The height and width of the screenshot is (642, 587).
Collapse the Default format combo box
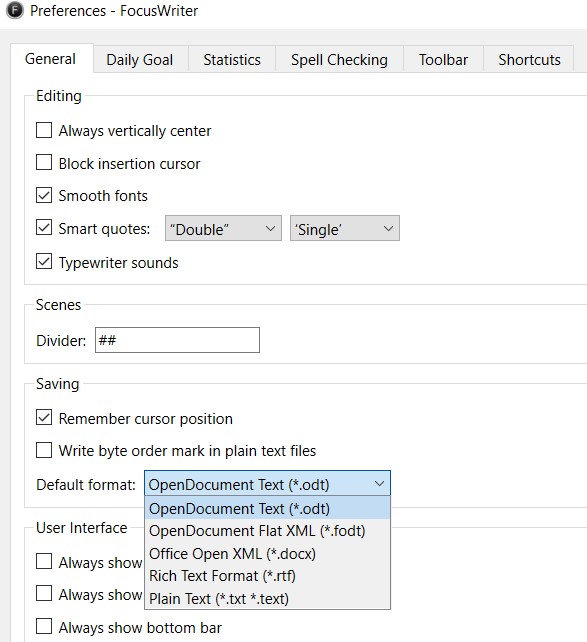pos(267,484)
